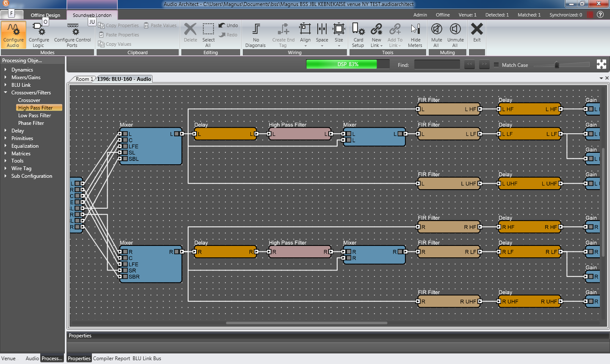Select the Configure Audio mode
This screenshot has height=364, width=610.
click(x=13, y=35)
